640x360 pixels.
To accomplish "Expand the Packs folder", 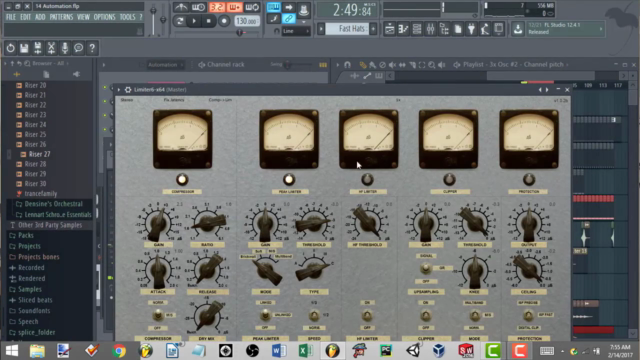I will (25, 236).
